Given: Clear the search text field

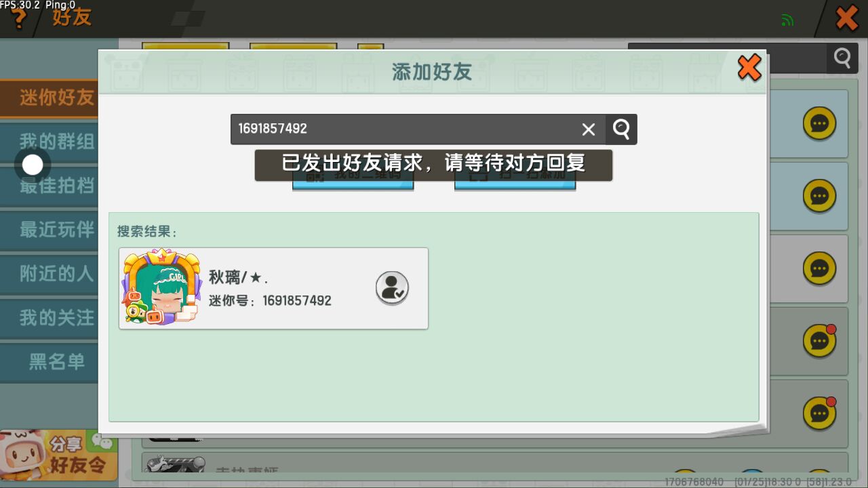Looking at the screenshot, I should click(588, 129).
